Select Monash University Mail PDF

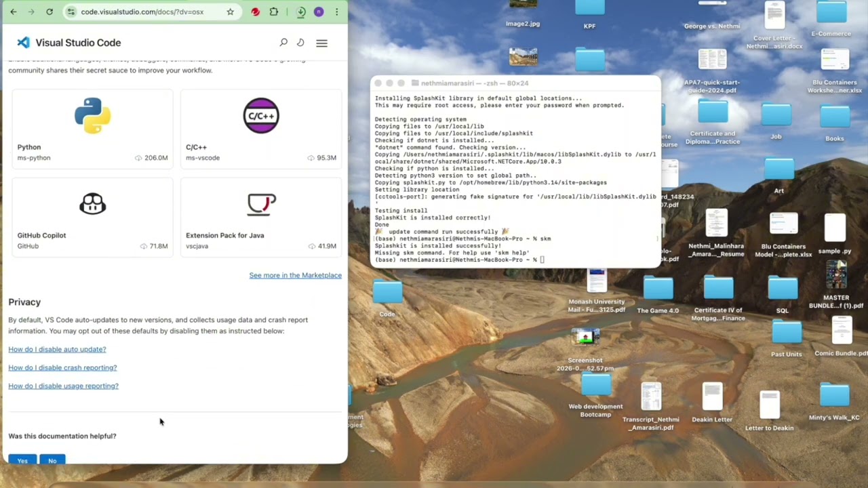tap(597, 291)
